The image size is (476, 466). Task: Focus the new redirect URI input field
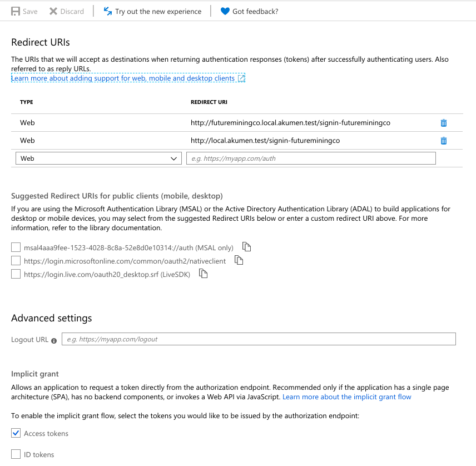(x=311, y=158)
